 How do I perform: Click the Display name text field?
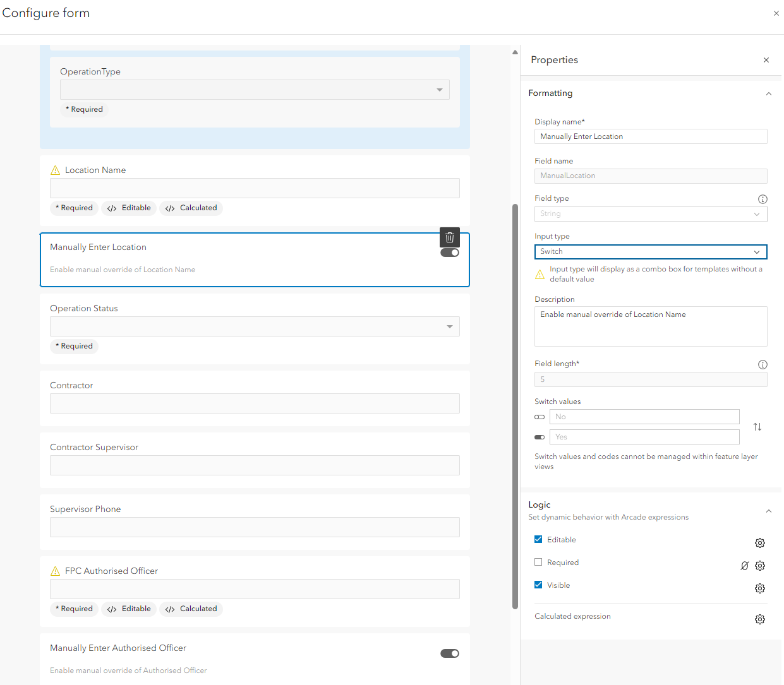point(651,136)
